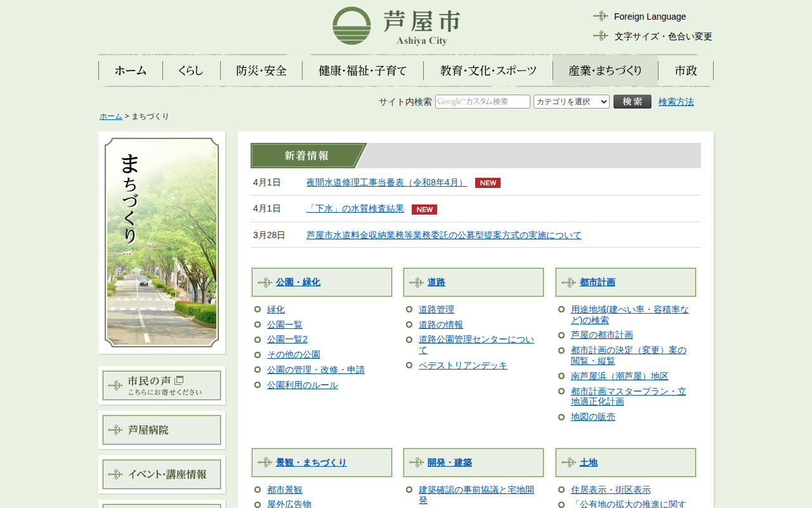This screenshot has height=508, width=812.
Task: Click the external window icon on 市民の声
Action: 179,380
